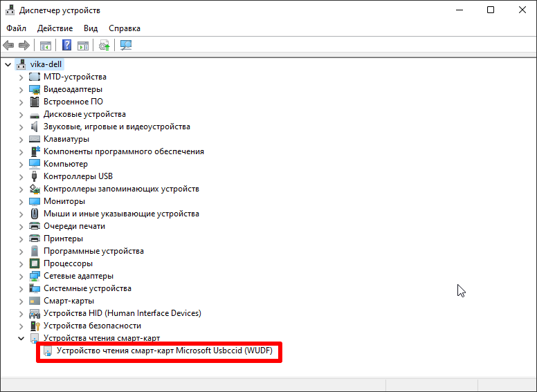Screen dimensions: 537x392
Task: Click the show/hide console tree icon
Action: (45, 46)
